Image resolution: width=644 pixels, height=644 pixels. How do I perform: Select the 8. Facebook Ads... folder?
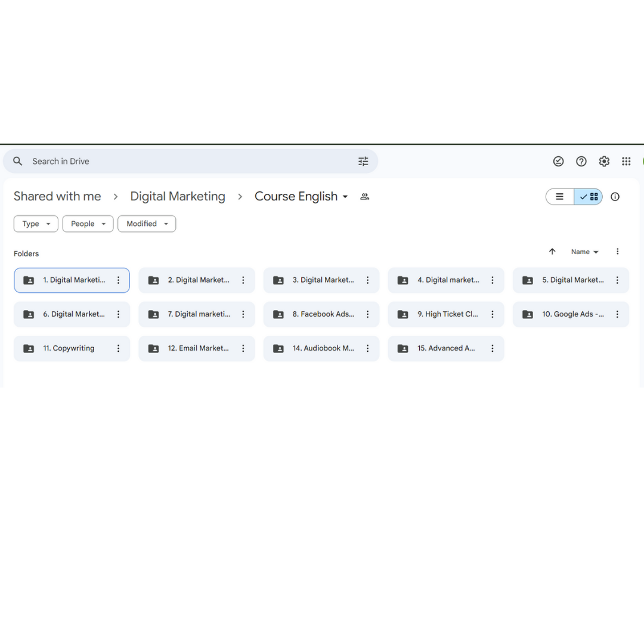(x=321, y=314)
